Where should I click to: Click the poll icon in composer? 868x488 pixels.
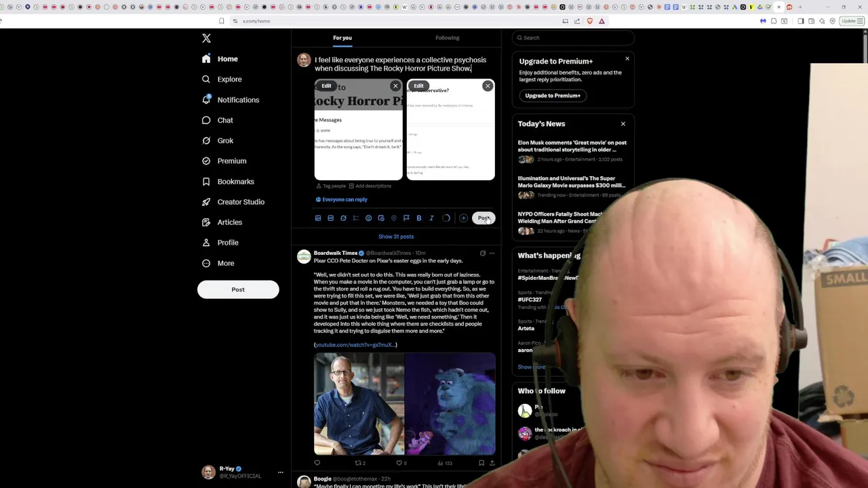click(356, 218)
